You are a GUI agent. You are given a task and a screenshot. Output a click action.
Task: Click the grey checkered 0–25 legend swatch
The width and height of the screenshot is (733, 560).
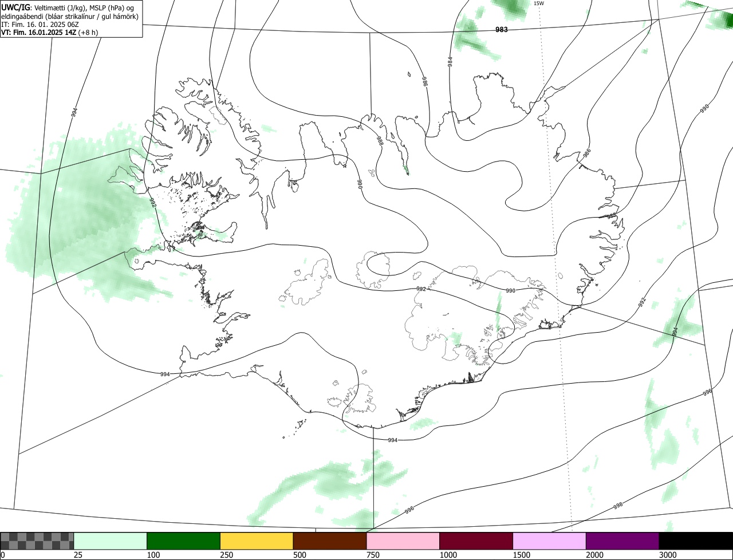pos(37,541)
